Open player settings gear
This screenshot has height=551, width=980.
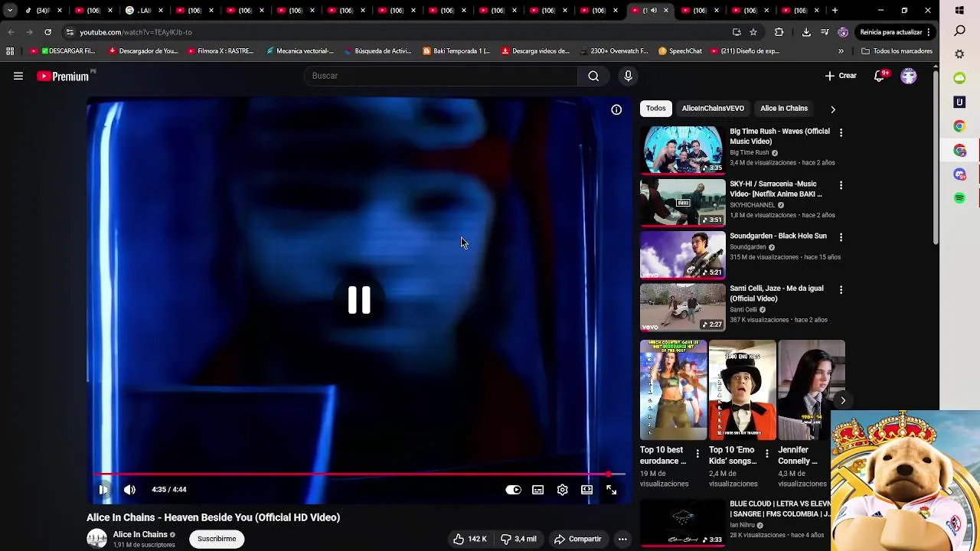(x=563, y=490)
